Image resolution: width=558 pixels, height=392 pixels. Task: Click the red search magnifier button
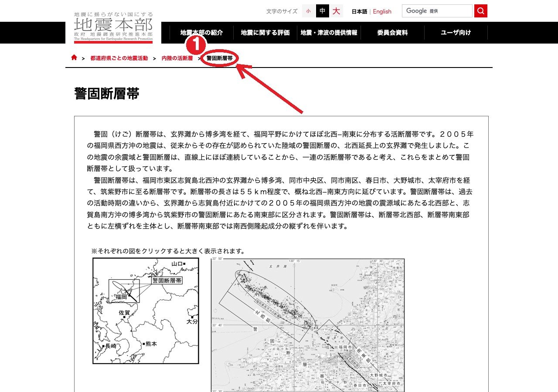tap(481, 11)
